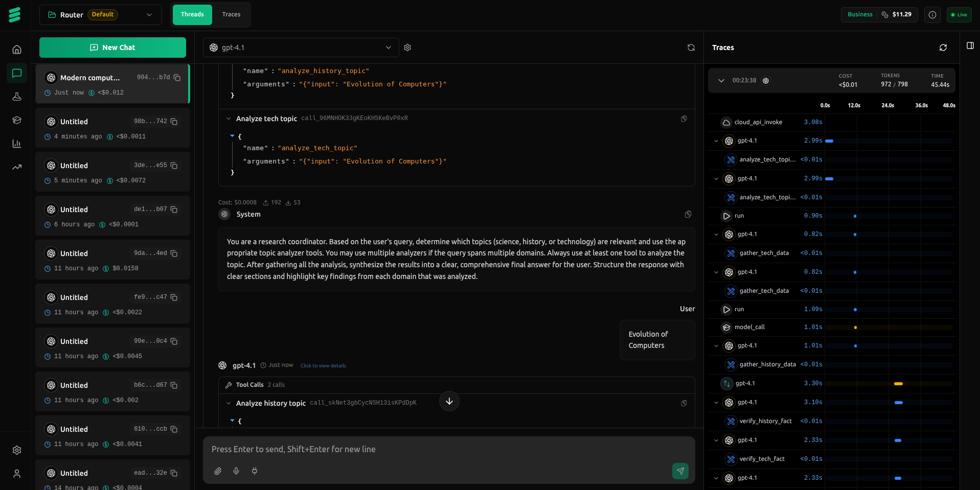Image resolution: width=980 pixels, height=490 pixels.
Task: Open the gpt-4.1 model selector
Action: [301, 48]
